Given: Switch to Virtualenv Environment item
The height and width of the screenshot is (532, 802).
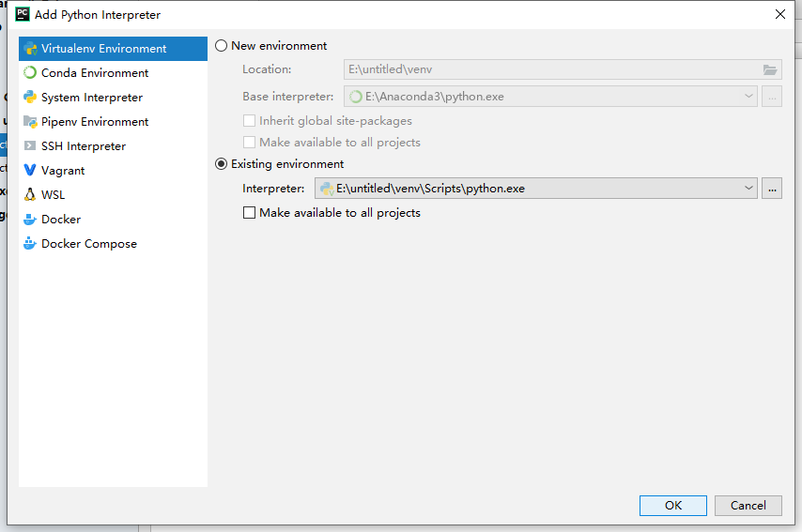Looking at the screenshot, I should (x=113, y=49).
